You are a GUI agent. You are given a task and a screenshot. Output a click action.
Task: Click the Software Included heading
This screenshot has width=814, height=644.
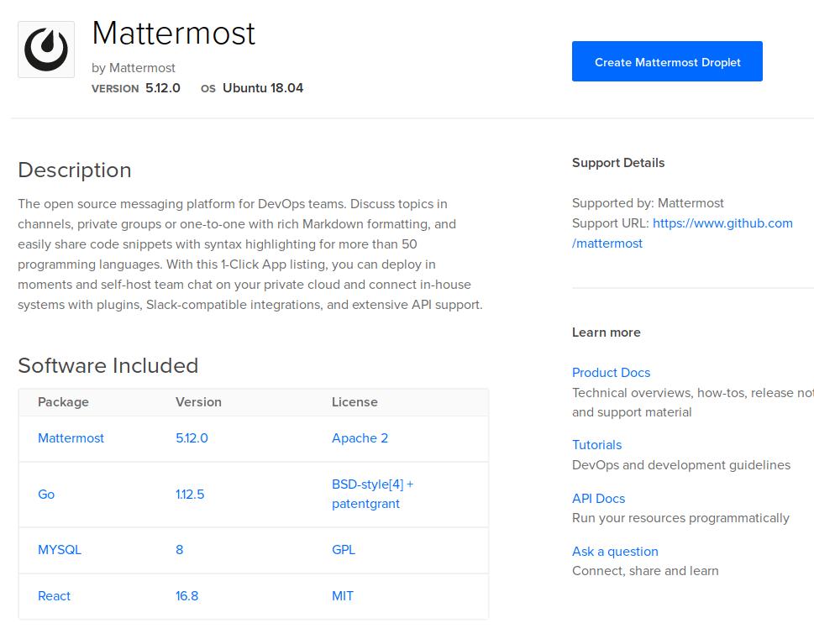click(x=108, y=365)
